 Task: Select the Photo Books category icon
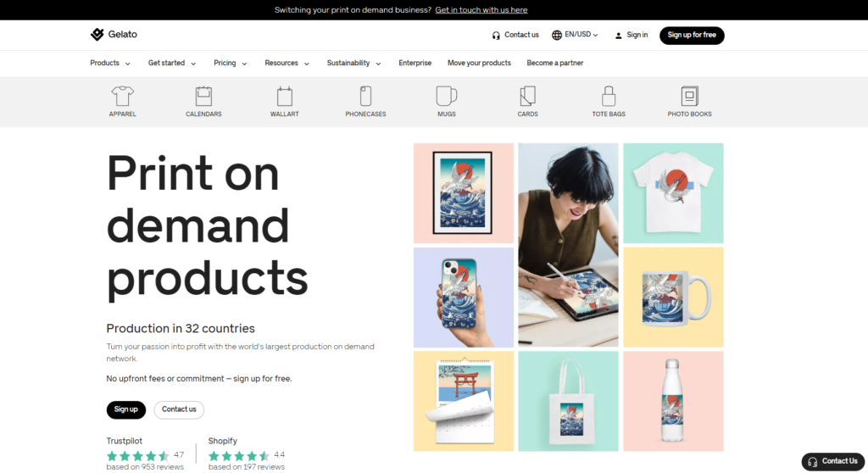pyautogui.click(x=690, y=96)
